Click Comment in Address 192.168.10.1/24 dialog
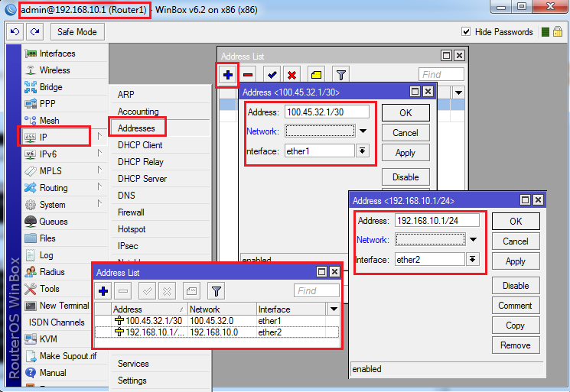Screen dimensions: 570x392 [516, 306]
